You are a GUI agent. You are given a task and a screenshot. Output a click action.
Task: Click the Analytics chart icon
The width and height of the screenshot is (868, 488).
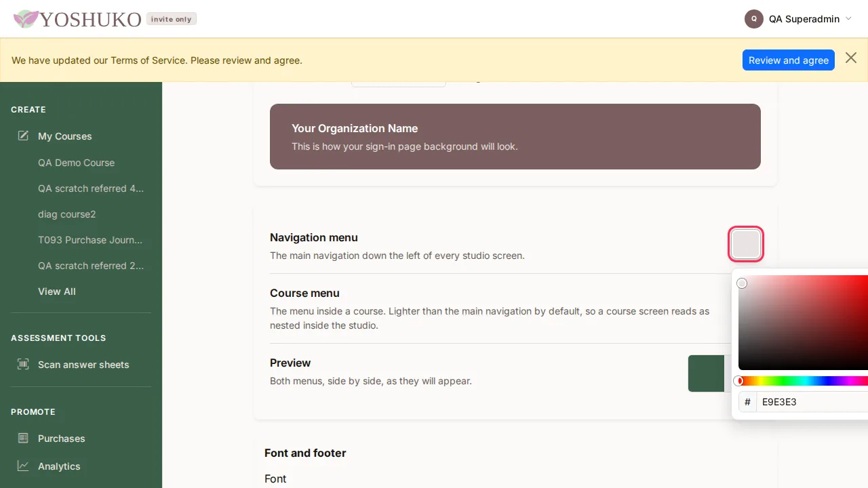coord(23,466)
